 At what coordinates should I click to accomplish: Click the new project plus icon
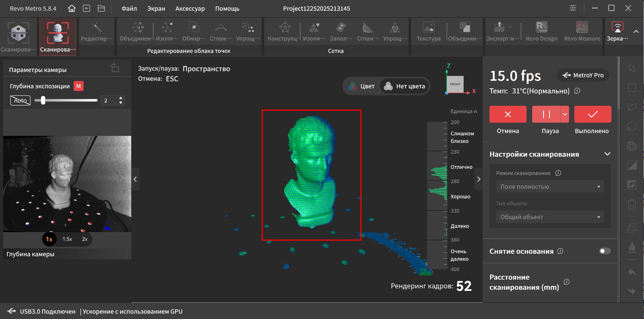[86, 8]
